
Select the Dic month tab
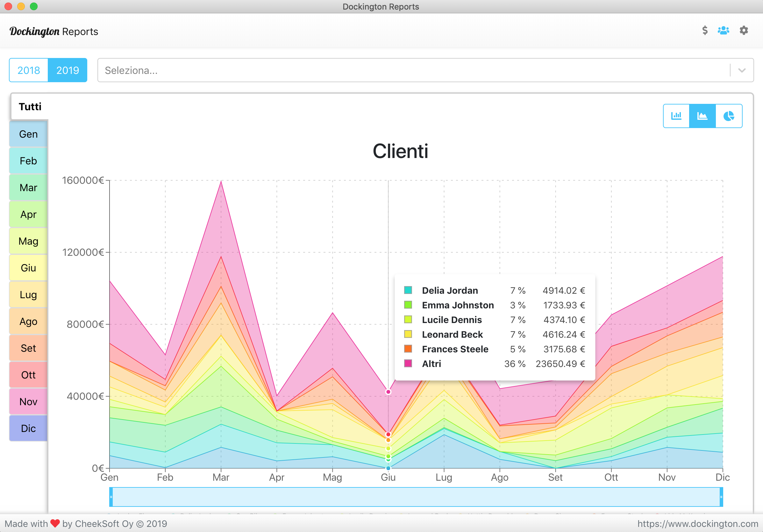pos(28,428)
